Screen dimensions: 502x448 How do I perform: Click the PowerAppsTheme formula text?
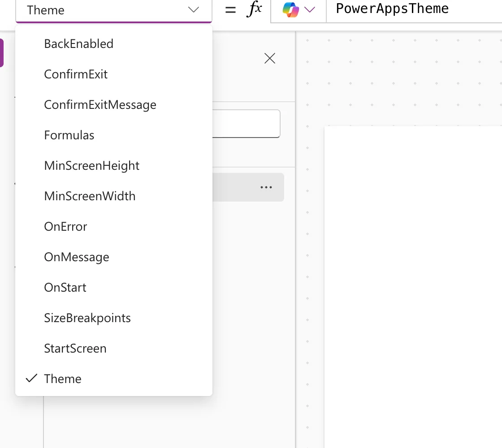point(392,9)
